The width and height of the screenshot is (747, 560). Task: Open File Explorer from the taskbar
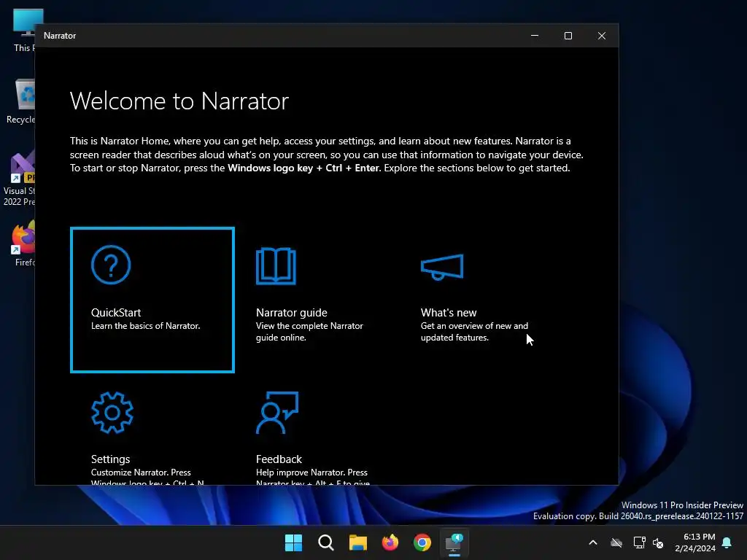click(x=357, y=542)
